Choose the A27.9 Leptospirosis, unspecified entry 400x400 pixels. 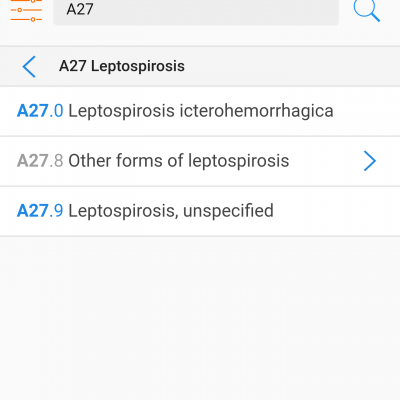(x=200, y=211)
